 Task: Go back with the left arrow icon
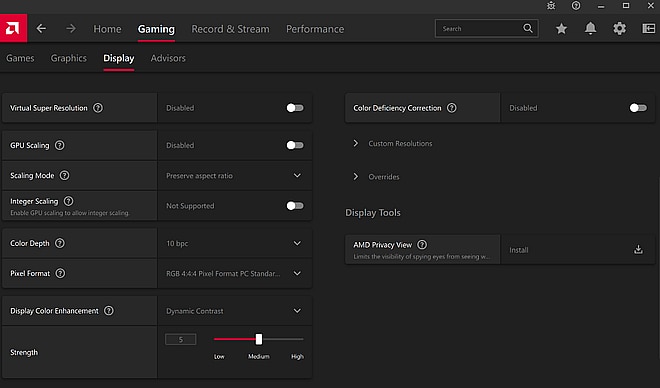point(41,29)
